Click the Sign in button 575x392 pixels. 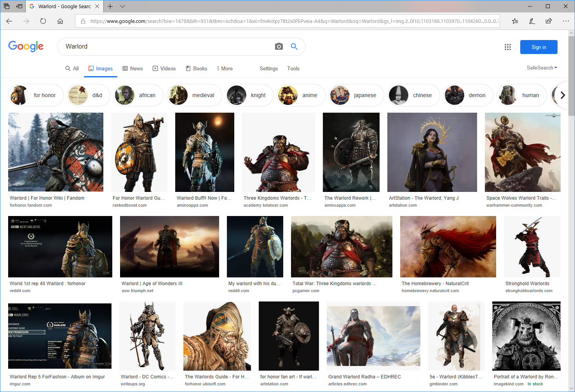(538, 47)
